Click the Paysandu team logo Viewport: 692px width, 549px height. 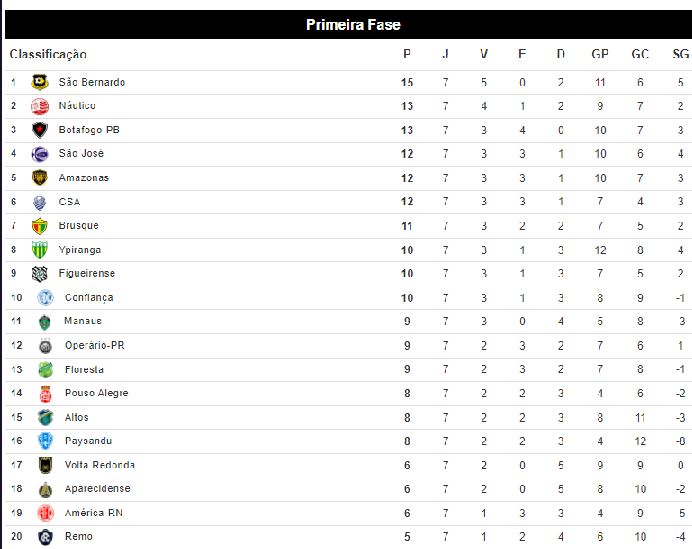(44, 441)
